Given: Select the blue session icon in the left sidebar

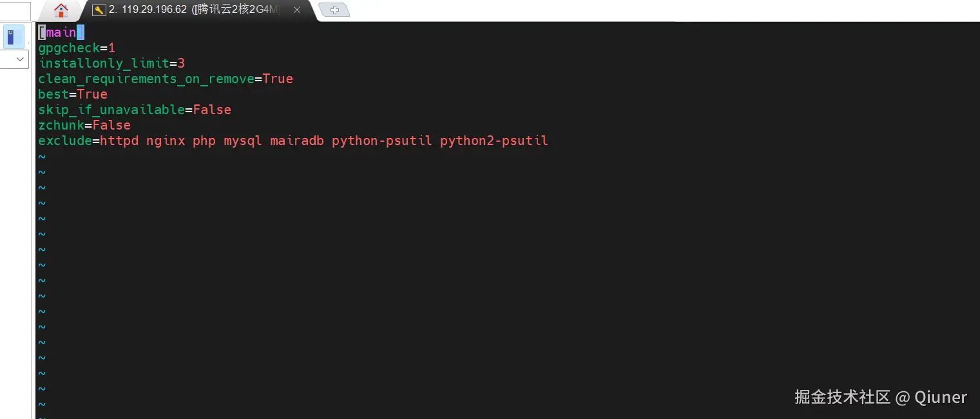Looking at the screenshot, I should tap(13, 37).
